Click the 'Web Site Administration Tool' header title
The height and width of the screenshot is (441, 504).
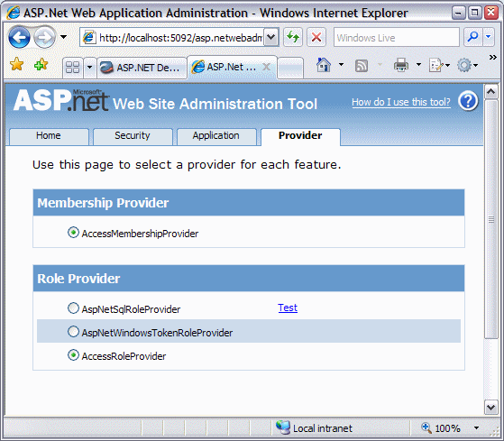click(x=215, y=104)
